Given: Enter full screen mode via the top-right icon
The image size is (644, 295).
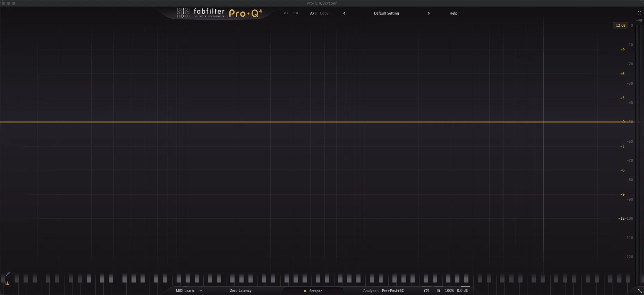Looking at the screenshot, I should 639,13.
